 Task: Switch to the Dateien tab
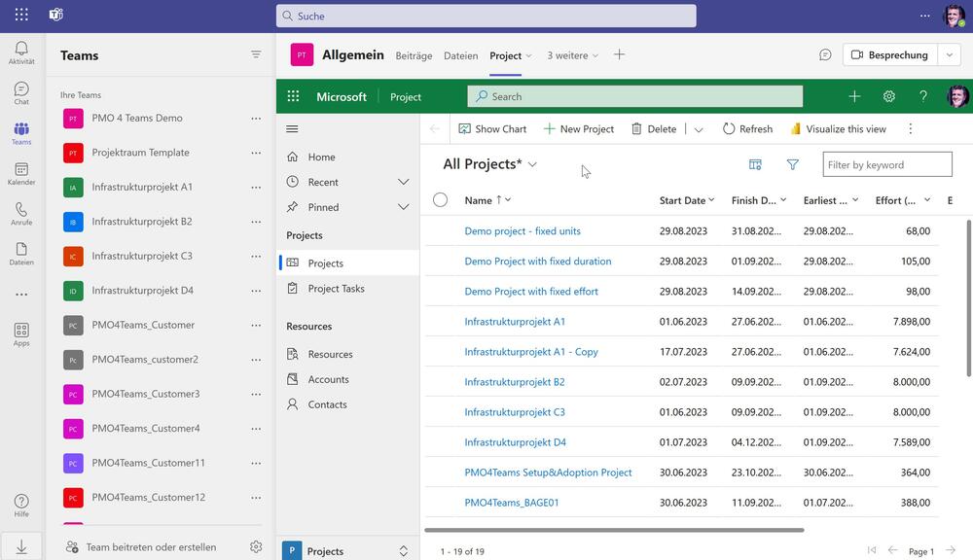click(460, 55)
